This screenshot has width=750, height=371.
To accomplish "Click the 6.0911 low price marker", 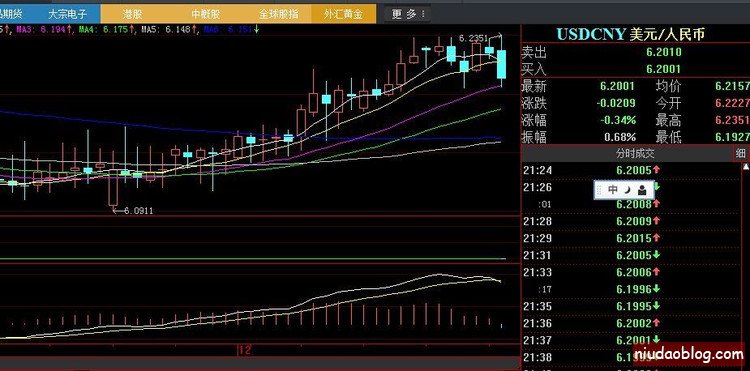I will [x=138, y=210].
